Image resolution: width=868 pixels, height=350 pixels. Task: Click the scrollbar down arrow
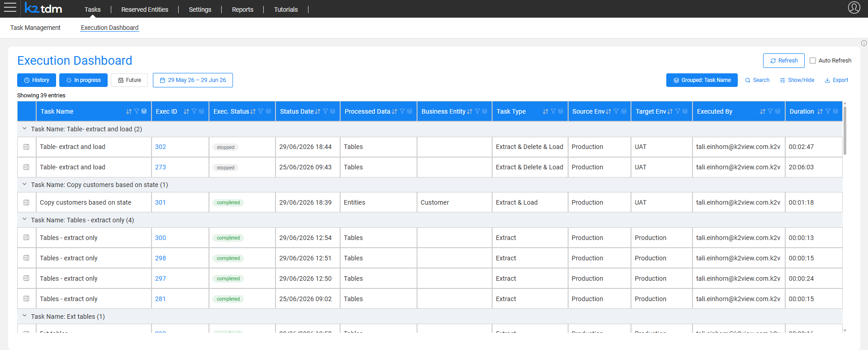click(844, 331)
